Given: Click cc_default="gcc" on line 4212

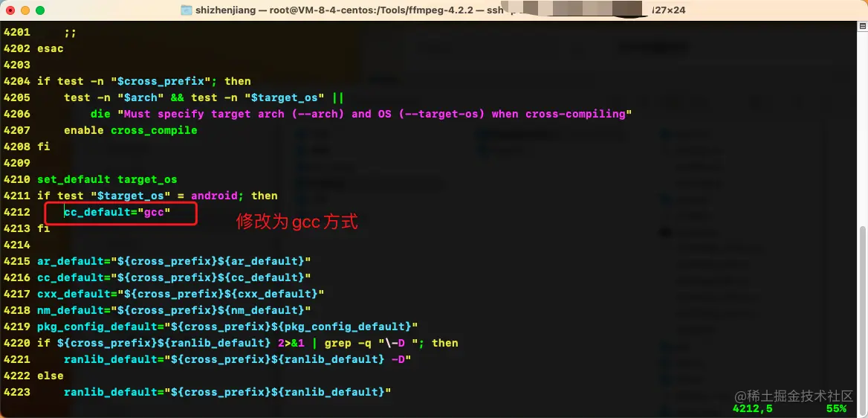Looking at the screenshot, I should (117, 212).
